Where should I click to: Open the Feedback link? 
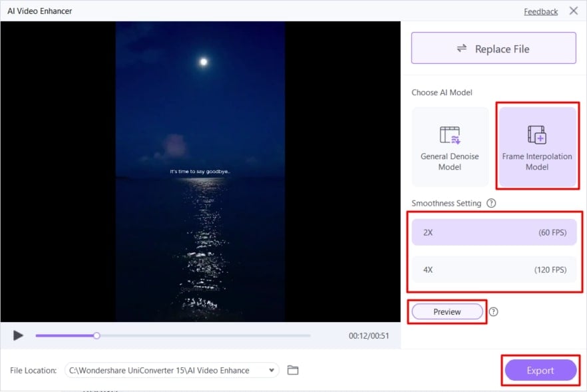(x=540, y=11)
